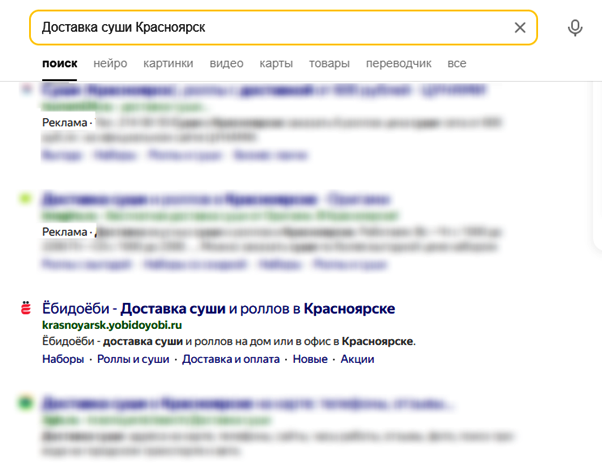The height and width of the screenshot is (475, 602).
Task: Open the 'Акции' sitelink
Action: 357,359
